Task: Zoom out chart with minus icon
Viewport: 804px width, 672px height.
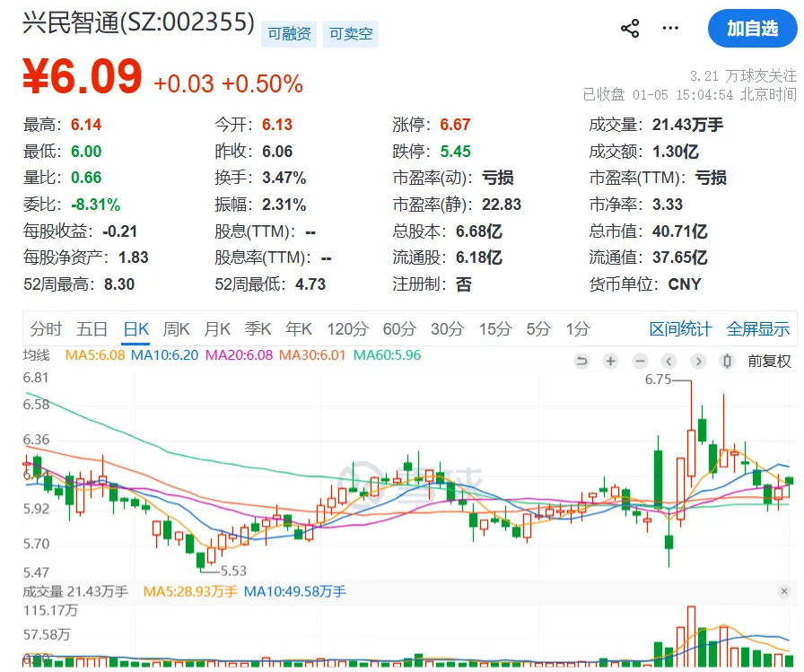Action: [640, 362]
